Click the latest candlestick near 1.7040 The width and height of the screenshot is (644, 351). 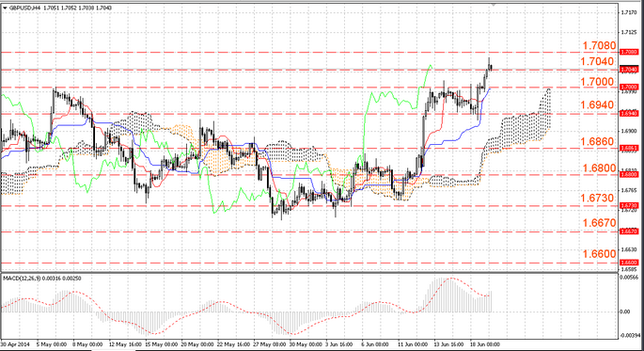[x=491, y=68]
